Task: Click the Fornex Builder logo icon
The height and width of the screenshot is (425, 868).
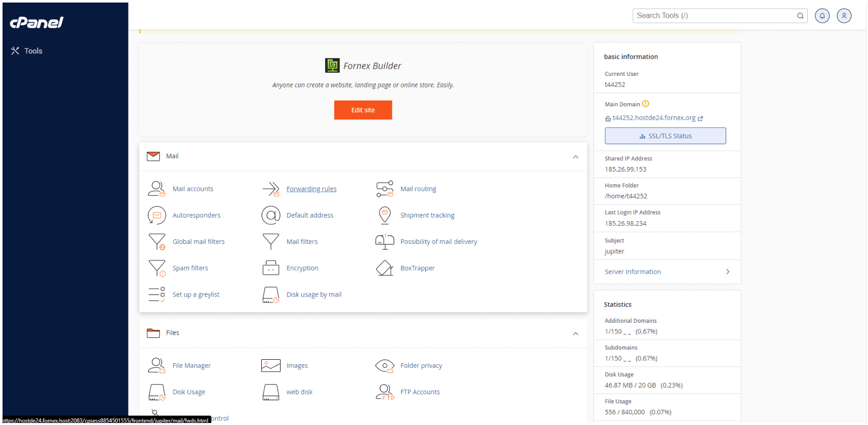Action: pos(332,65)
